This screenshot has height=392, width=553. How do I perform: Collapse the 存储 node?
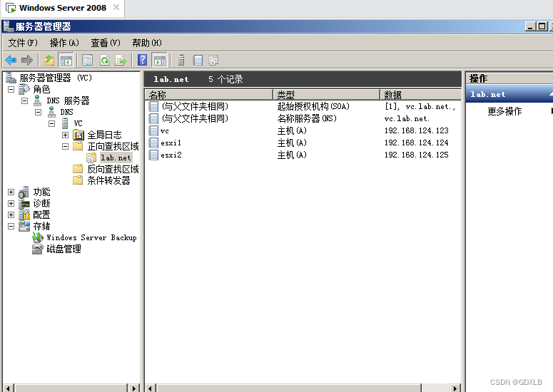[11, 226]
